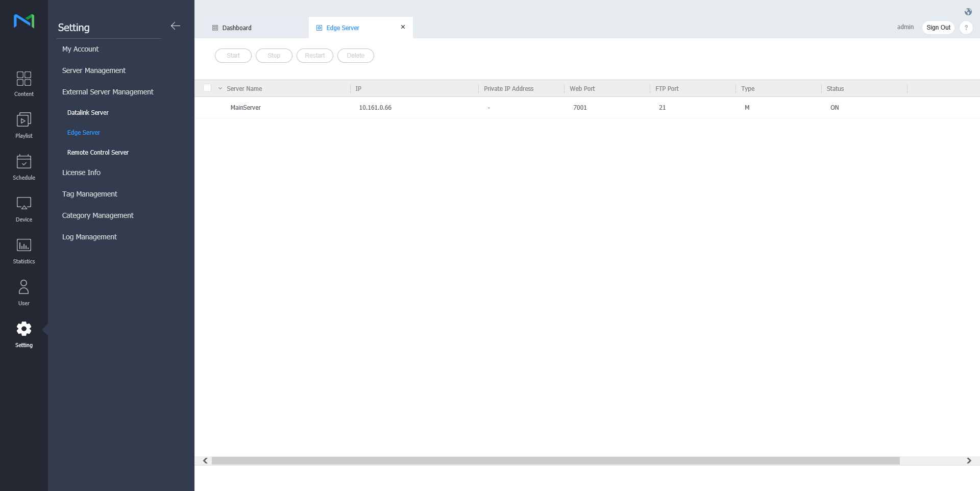Open the Schedule section
The height and width of the screenshot is (491, 980).
click(x=23, y=167)
